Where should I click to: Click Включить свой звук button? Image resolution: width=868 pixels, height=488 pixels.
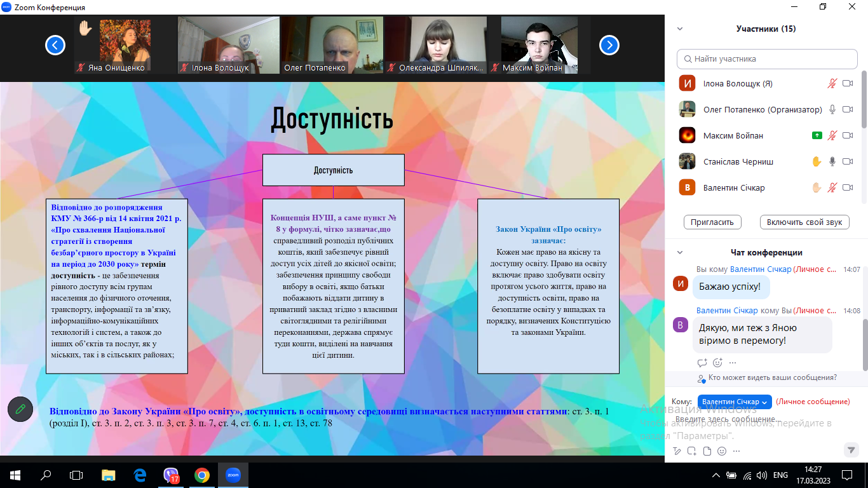pyautogui.click(x=804, y=222)
